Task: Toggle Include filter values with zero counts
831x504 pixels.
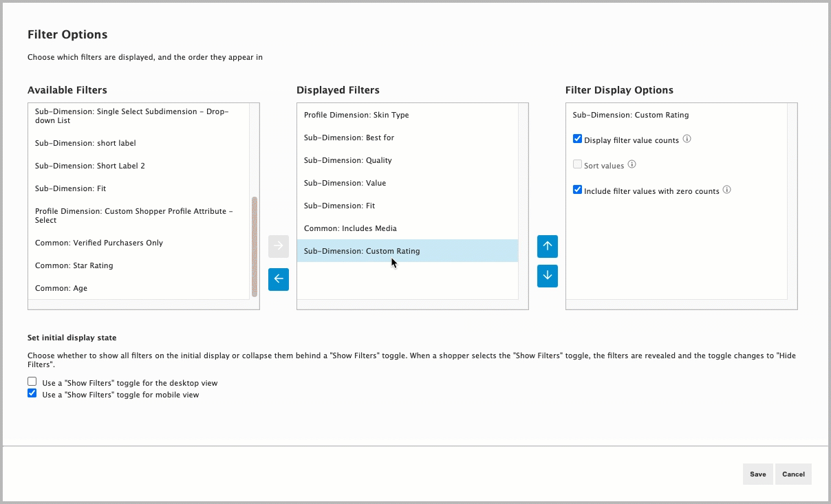Action: click(x=578, y=190)
